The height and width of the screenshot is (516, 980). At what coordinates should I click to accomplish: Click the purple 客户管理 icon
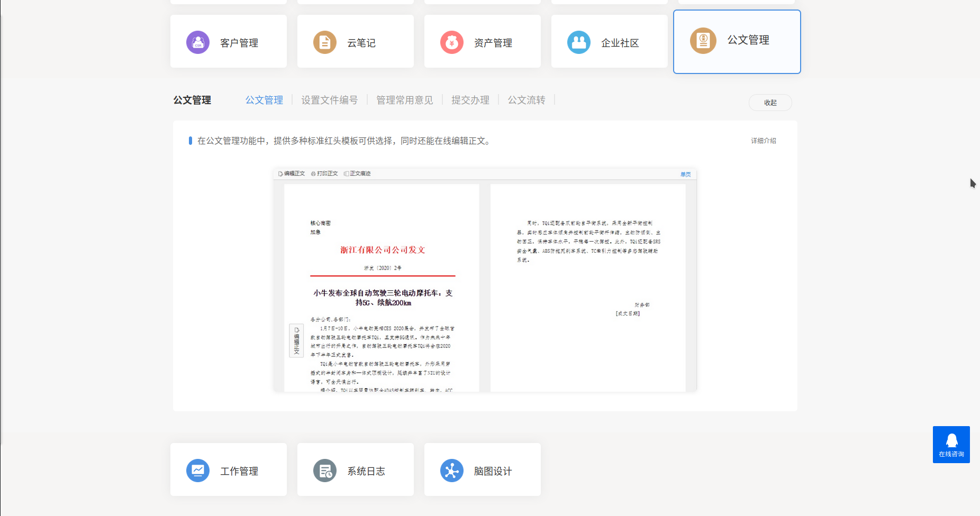198,42
